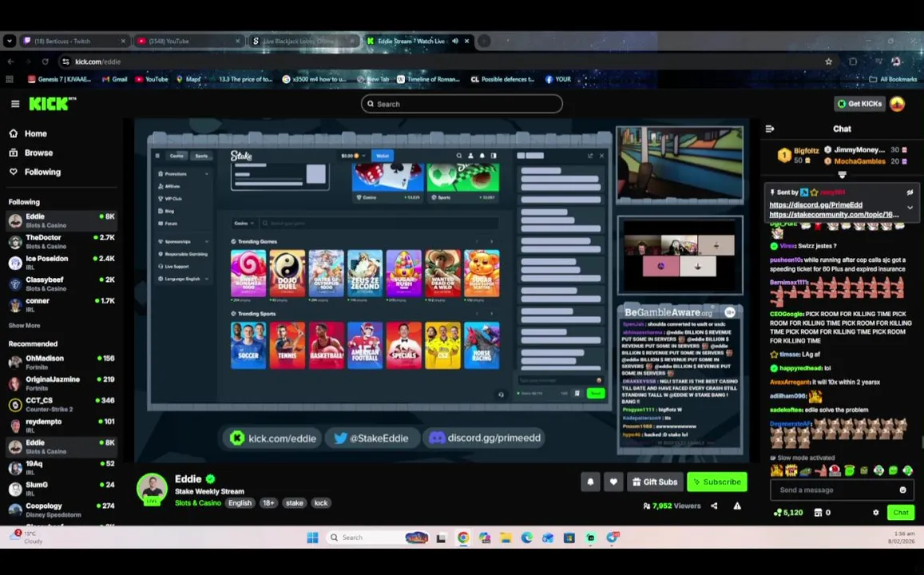Open a new browser tab
The image size is (924, 575).
tap(484, 42)
